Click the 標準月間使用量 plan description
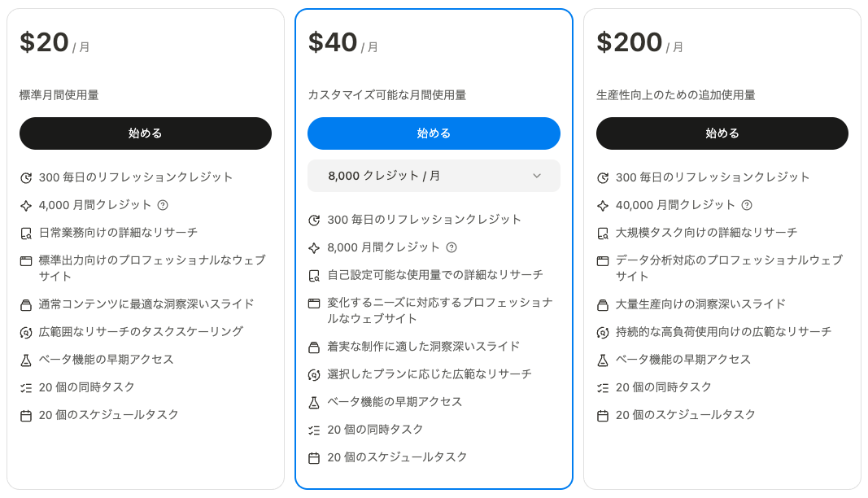 tap(59, 95)
